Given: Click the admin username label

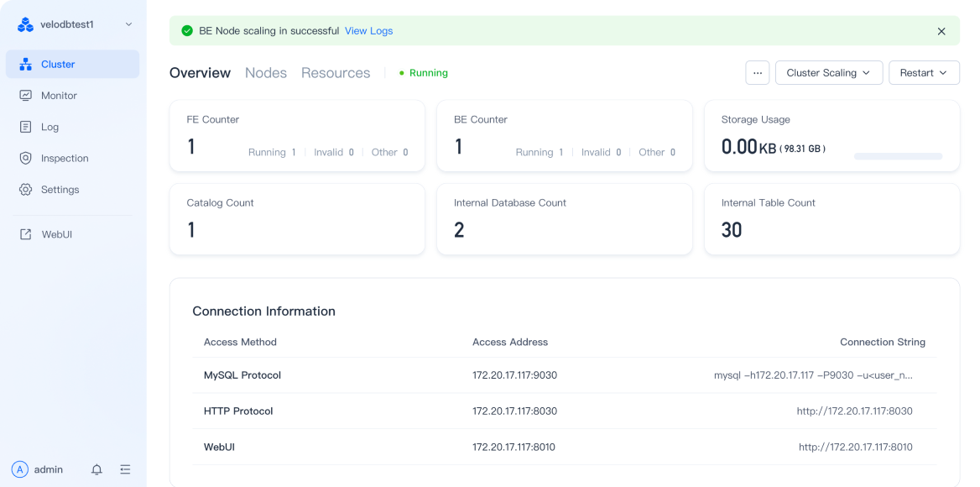Looking at the screenshot, I should [49, 469].
